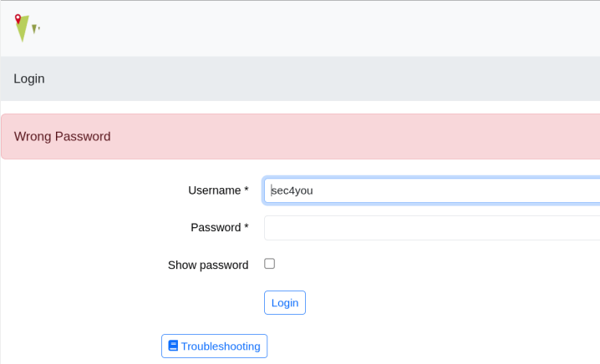This screenshot has height=364, width=600.
Task: Click the "Password *" field label
Action: coord(219,227)
